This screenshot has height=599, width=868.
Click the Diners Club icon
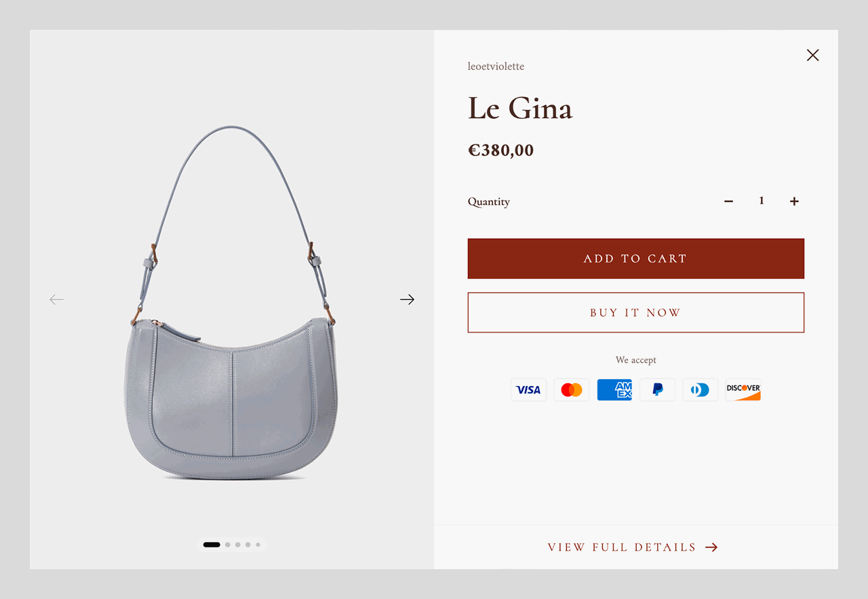[701, 390]
